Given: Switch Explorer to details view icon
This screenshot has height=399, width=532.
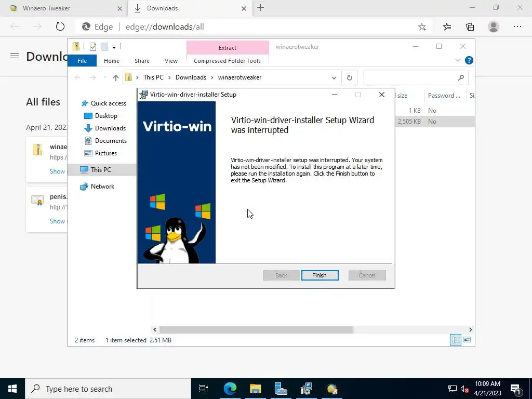Looking at the screenshot, I should [x=456, y=340].
